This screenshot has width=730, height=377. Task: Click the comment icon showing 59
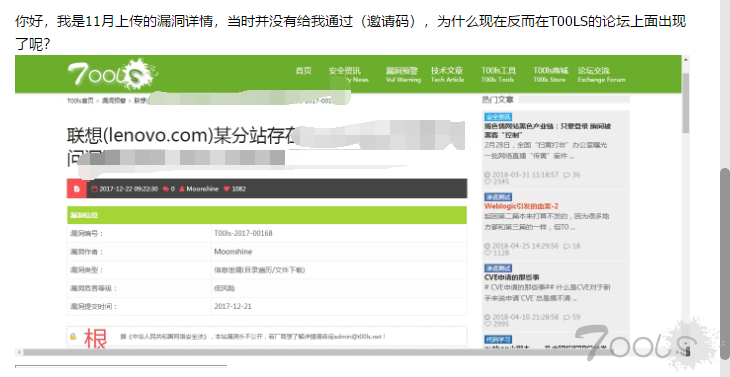tap(567, 317)
